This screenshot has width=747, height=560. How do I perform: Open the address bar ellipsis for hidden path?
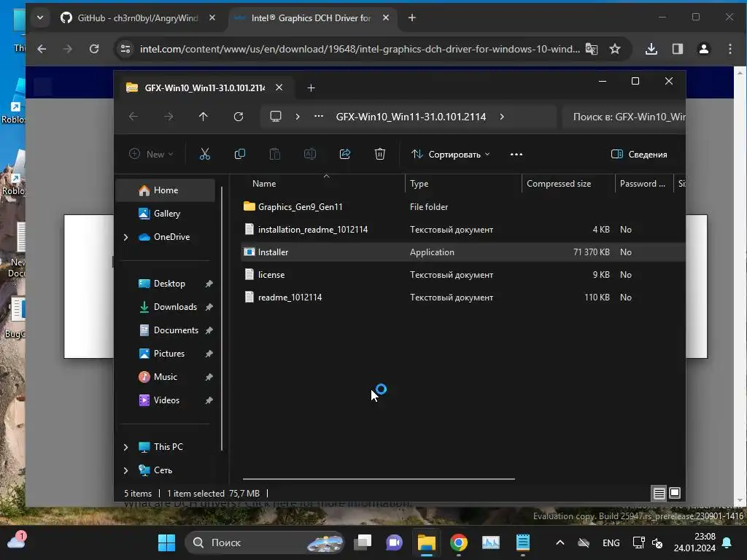pos(319,117)
